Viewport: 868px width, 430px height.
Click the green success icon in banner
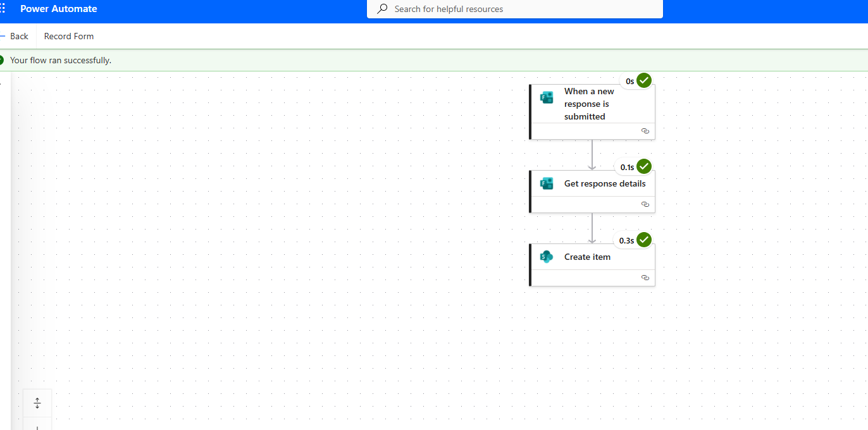click(1, 60)
